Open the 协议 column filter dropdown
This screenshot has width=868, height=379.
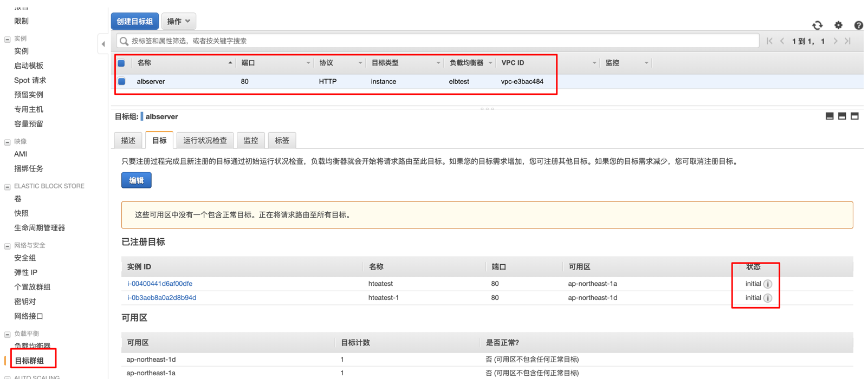[360, 63]
